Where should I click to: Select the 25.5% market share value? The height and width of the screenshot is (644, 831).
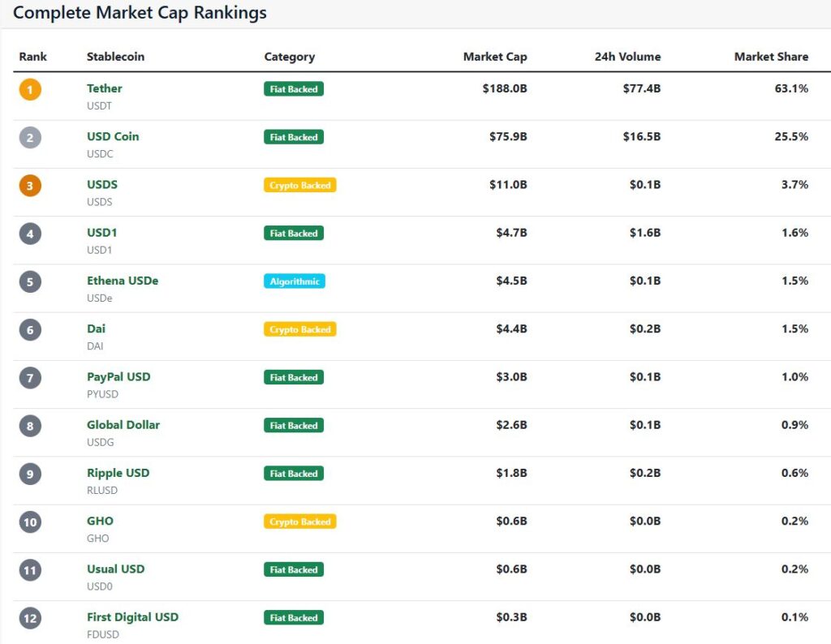point(791,136)
